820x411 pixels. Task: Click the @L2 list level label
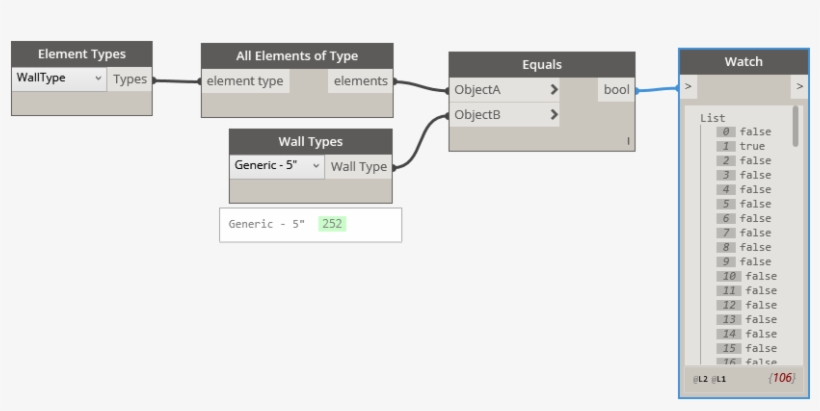[702, 379]
